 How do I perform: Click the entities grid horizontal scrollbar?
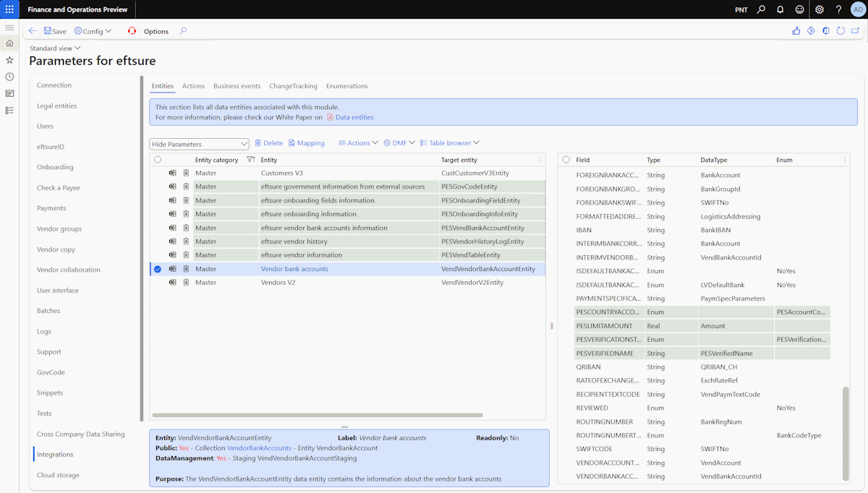pos(318,416)
